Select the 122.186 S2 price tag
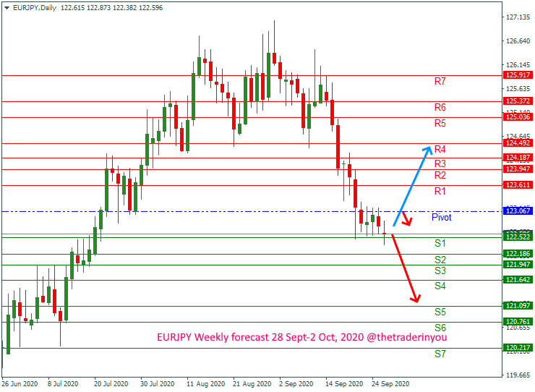 (x=518, y=254)
